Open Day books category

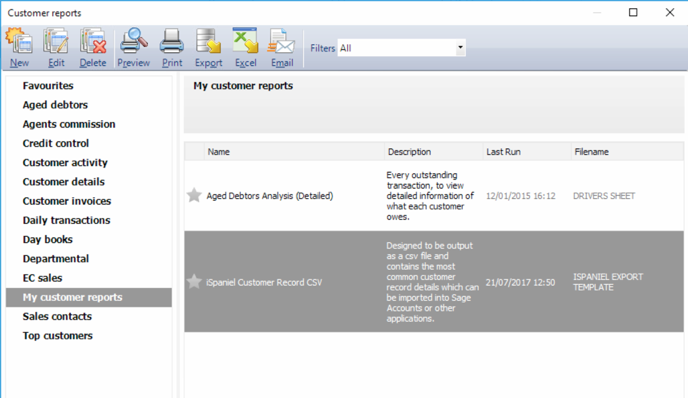click(x=47, y=240)
